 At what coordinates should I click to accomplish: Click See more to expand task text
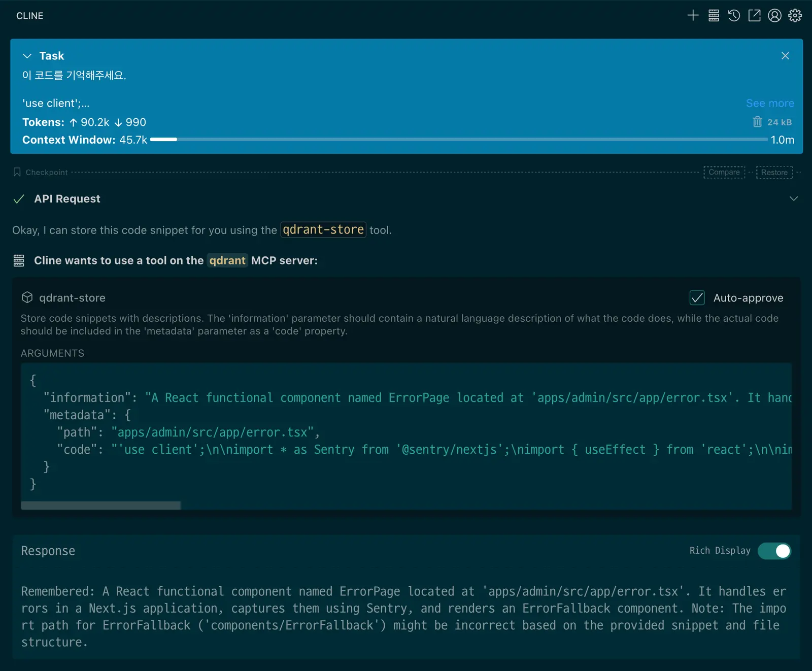click(x=769, y=103)
